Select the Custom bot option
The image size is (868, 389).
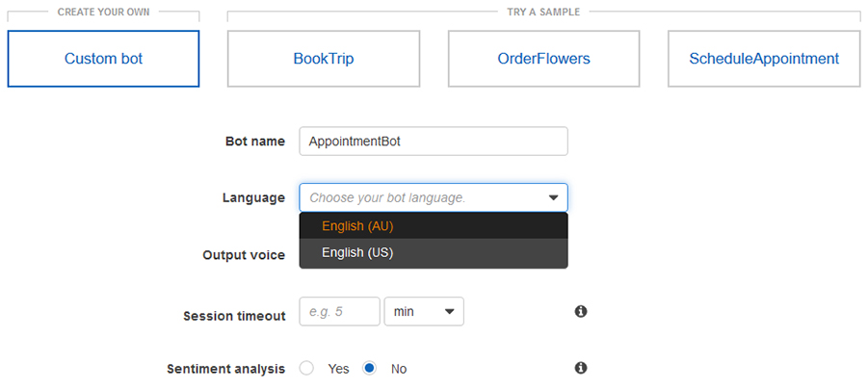click(x=103, y=59)
